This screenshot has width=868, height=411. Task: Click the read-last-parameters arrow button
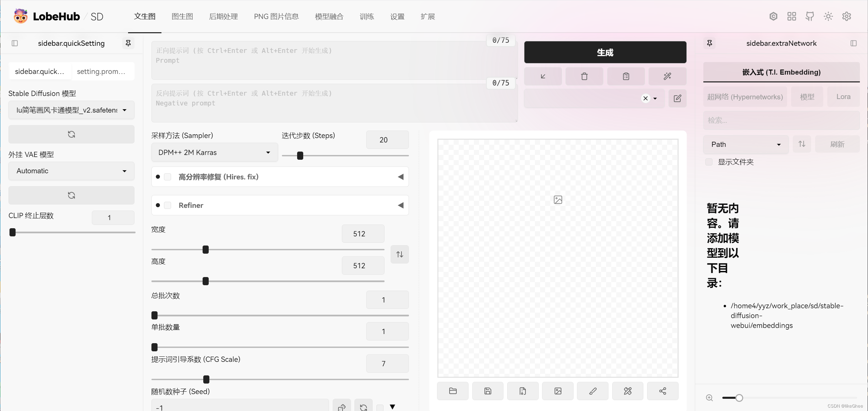click(543, 76)
